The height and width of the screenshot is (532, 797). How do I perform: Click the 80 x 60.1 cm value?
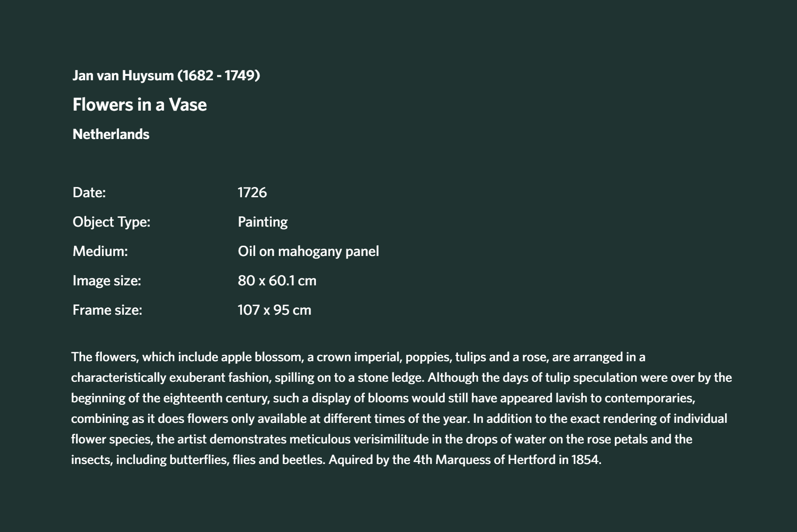tap(277, 280)
